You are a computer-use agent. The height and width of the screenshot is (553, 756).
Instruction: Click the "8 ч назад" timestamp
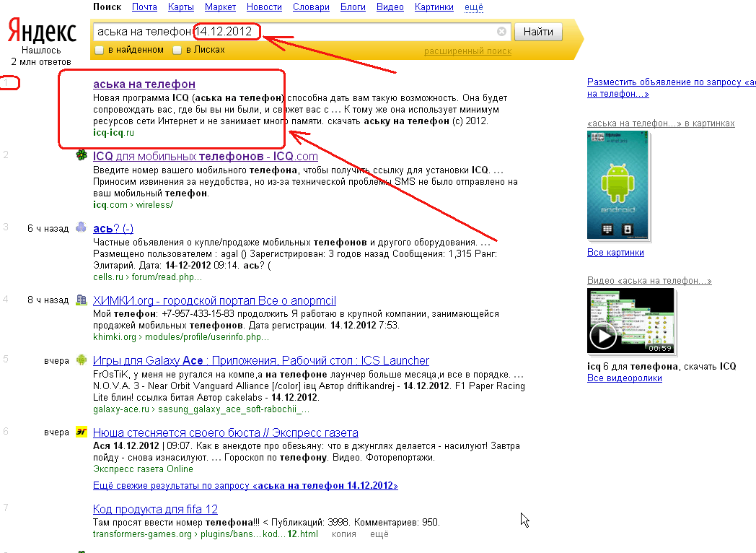pos(48,300)
